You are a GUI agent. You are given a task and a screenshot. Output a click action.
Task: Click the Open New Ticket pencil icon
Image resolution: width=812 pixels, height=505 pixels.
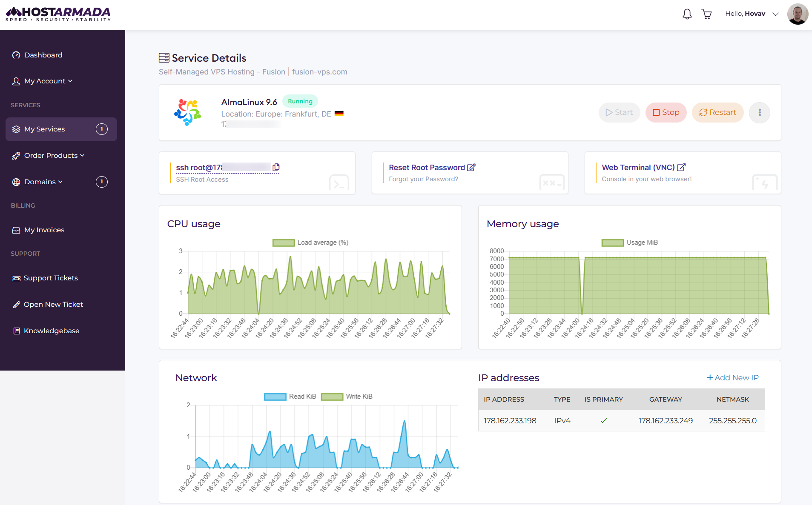17,305
